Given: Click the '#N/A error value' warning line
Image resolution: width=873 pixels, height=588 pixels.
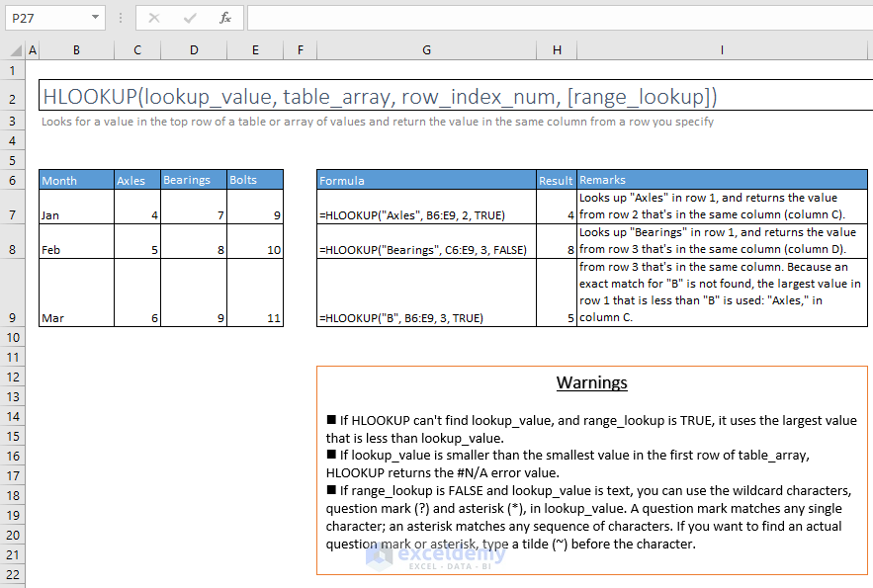Looking at the screenshot, I should 443,472.
